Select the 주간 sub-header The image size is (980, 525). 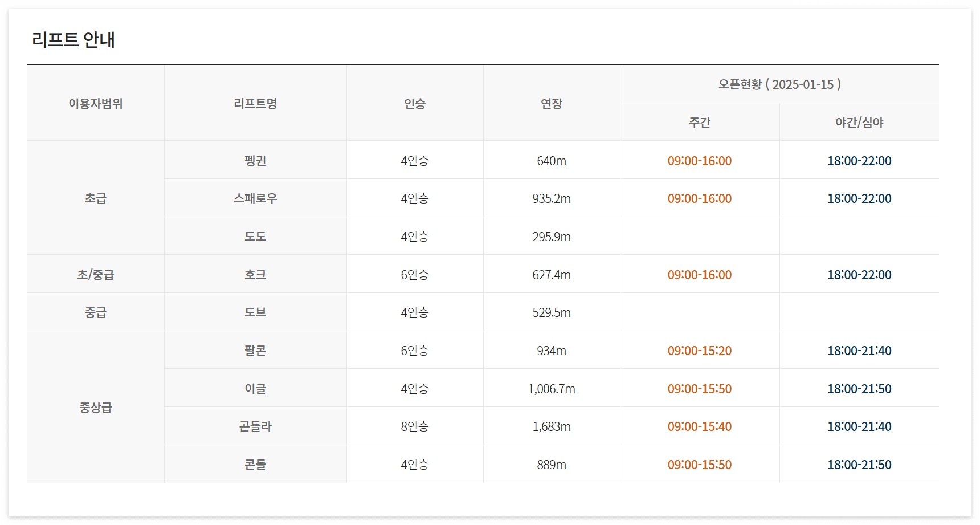click(700, 122)
